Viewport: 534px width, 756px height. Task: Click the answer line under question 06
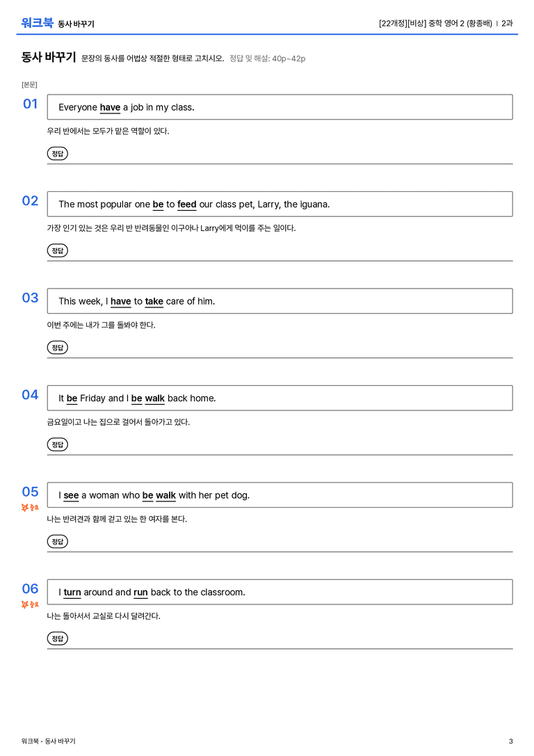pyautogui.click(x=280, y=648)
